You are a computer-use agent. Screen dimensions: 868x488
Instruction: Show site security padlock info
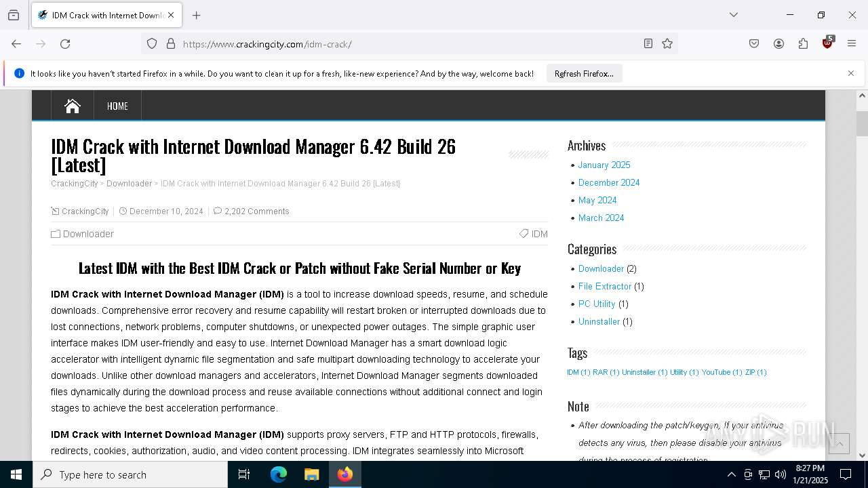coord(171,44)
